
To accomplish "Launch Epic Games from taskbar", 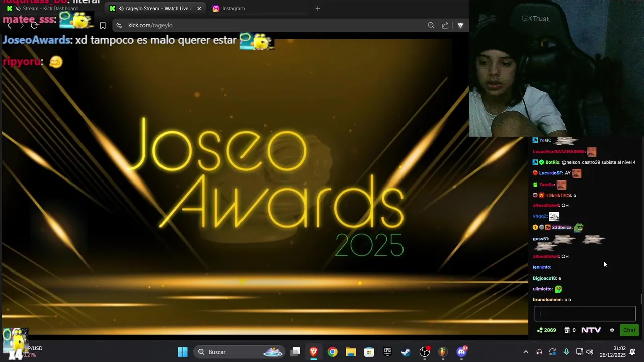I will click(x=387, y=352).
